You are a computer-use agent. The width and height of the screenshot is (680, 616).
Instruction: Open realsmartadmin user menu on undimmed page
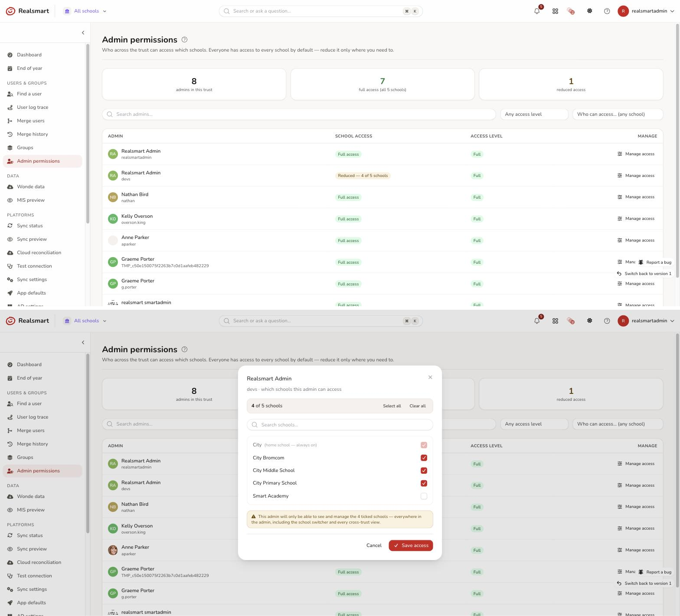(646, 11)
